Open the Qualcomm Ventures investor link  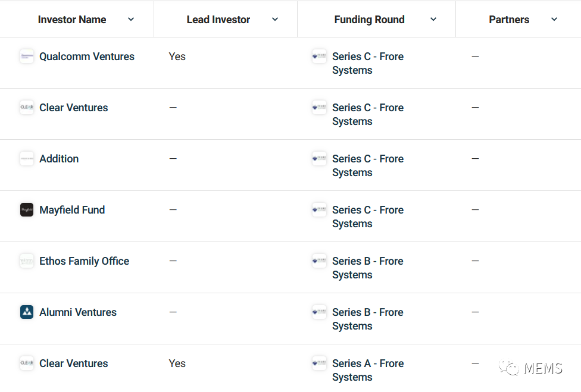[87, 57]
